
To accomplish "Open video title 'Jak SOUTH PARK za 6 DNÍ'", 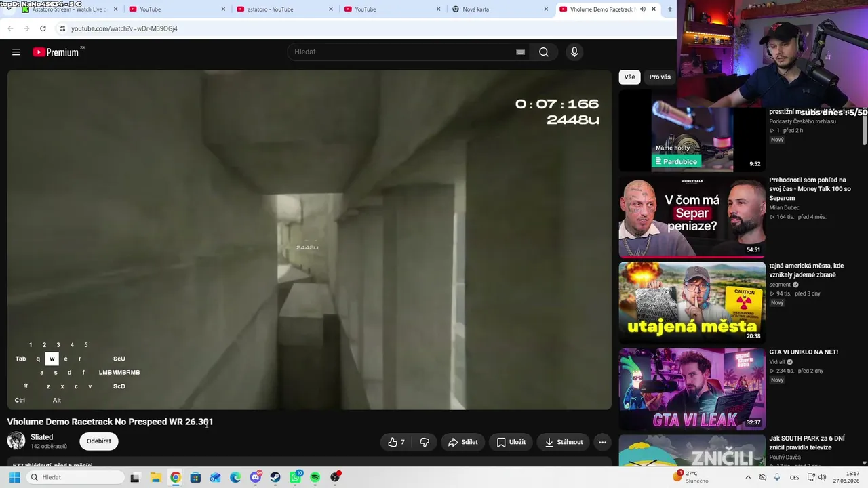I will (x=807, y=443).
